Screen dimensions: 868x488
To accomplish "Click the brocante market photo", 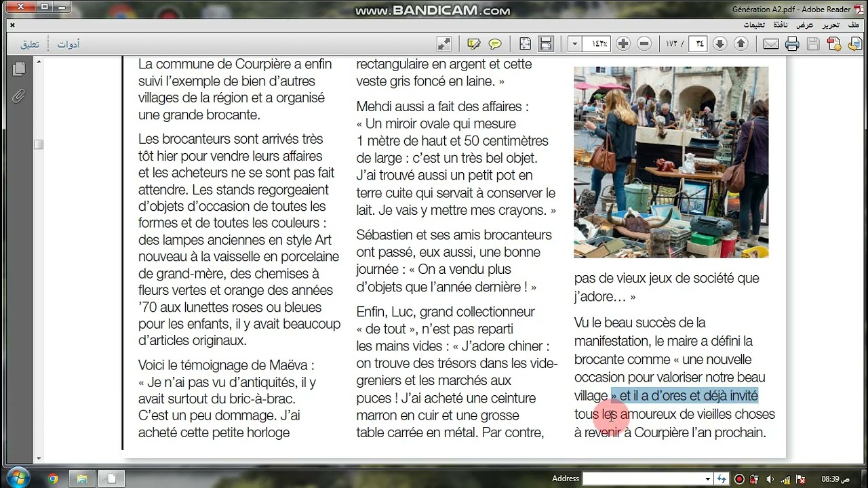I will [x=671, y=162].
